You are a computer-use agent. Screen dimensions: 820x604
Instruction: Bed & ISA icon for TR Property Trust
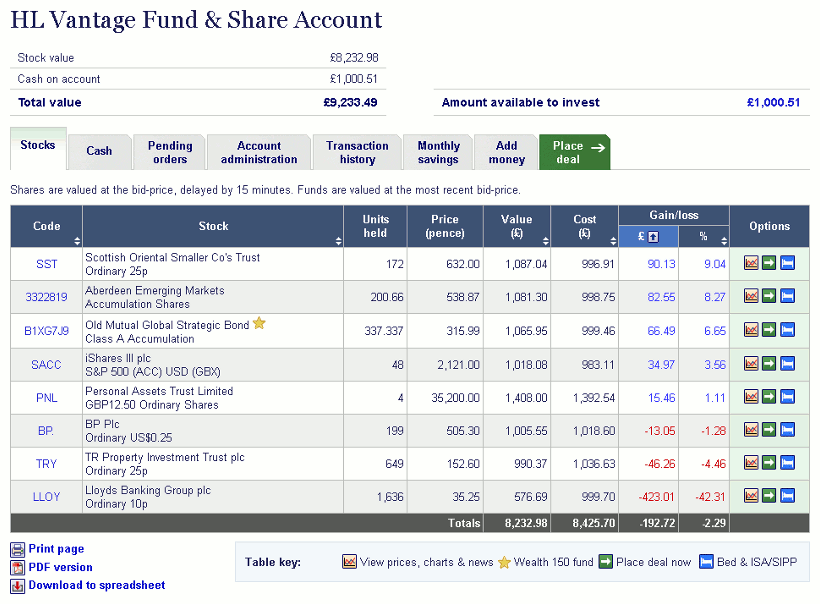click(x=787, y=462)
